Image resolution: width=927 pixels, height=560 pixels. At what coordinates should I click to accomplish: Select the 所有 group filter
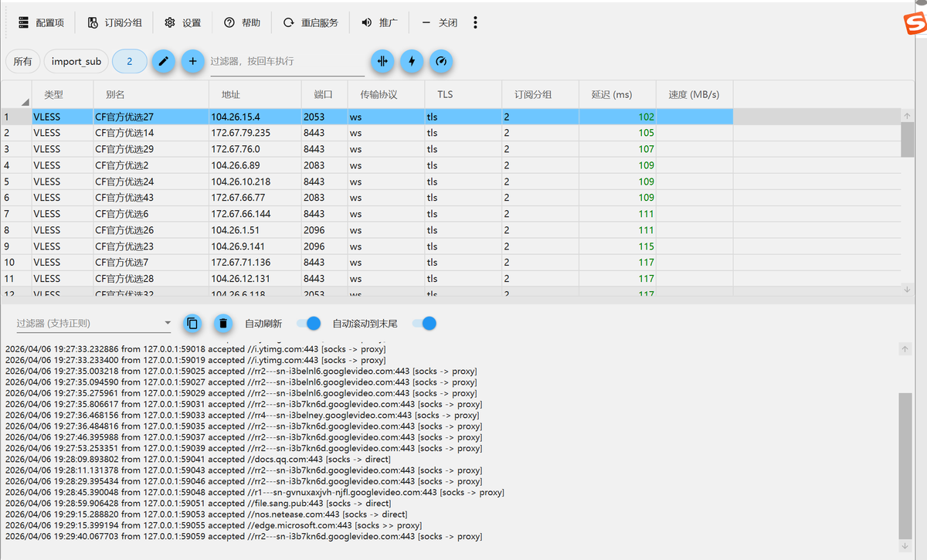pos(22,62)
